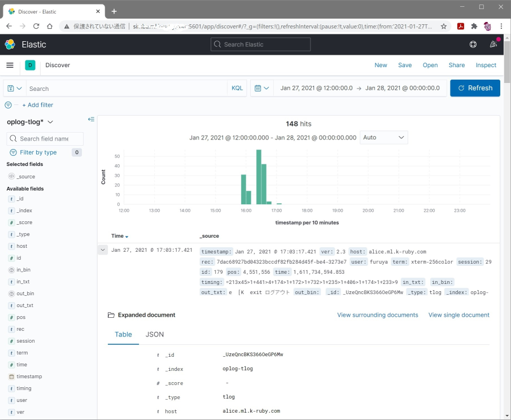
Task: Open the oplog-tlog* index pattern dropdown
Action: click(30, 122)
